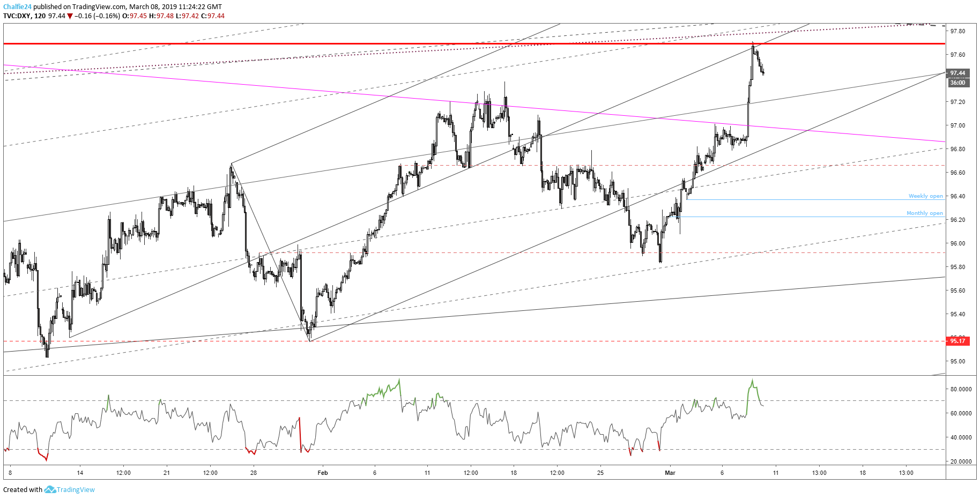Select the 97.44 current price tag
This screenshot has width=980, height=499.
point(957,73)
